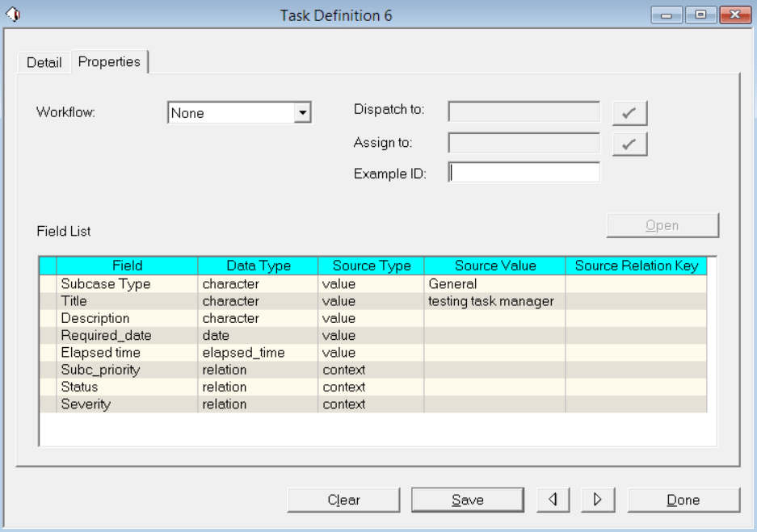The image size is (757, 532).
Task: Click the Open button above Field List
Action: pyautogui.click(x=664, y=225)
